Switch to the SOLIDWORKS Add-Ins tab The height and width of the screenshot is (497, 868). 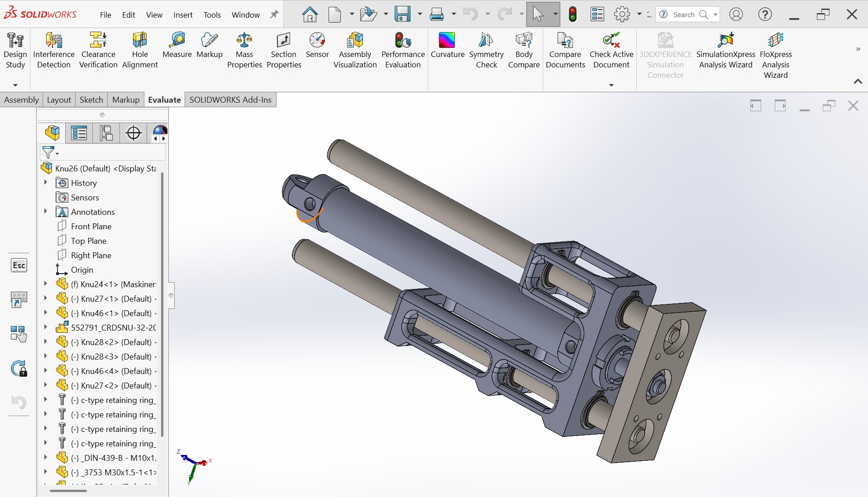(x=230, y=100)
